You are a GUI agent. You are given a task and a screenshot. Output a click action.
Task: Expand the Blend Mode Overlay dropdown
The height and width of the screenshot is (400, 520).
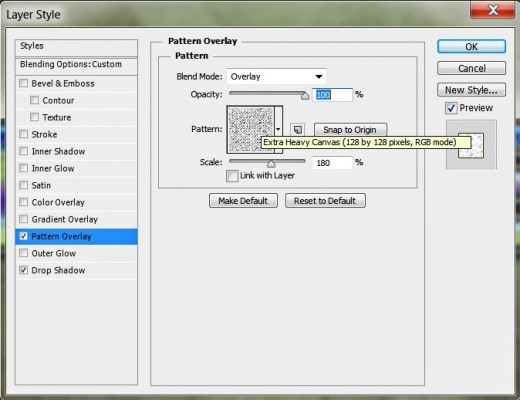tap(276, 77)
